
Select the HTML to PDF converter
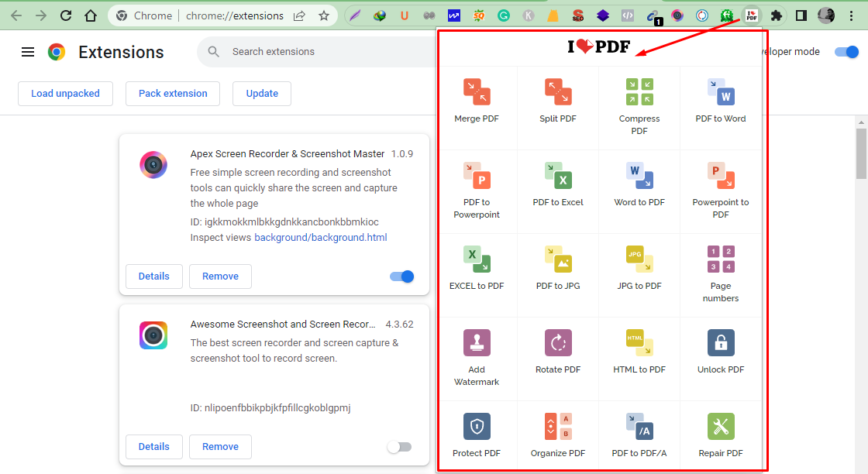pyautogui.click(x=639, y=352)
